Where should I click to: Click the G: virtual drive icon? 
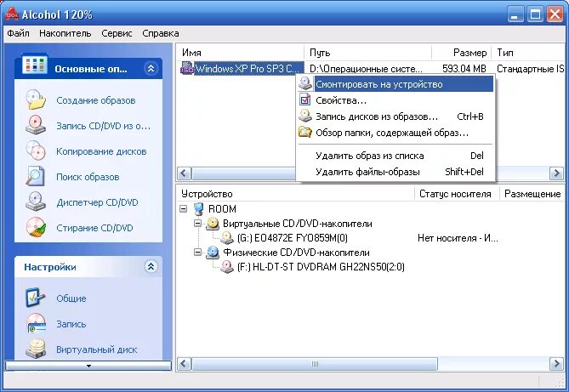(227, 238)
